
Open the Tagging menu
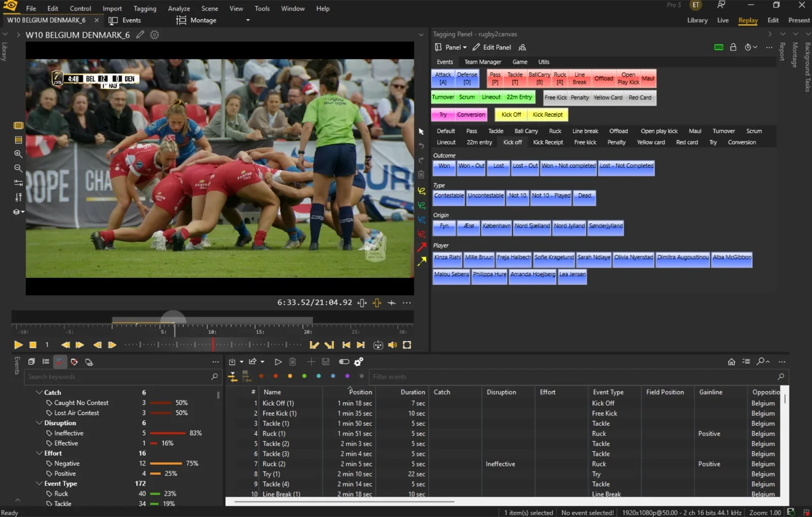(145, 9)
